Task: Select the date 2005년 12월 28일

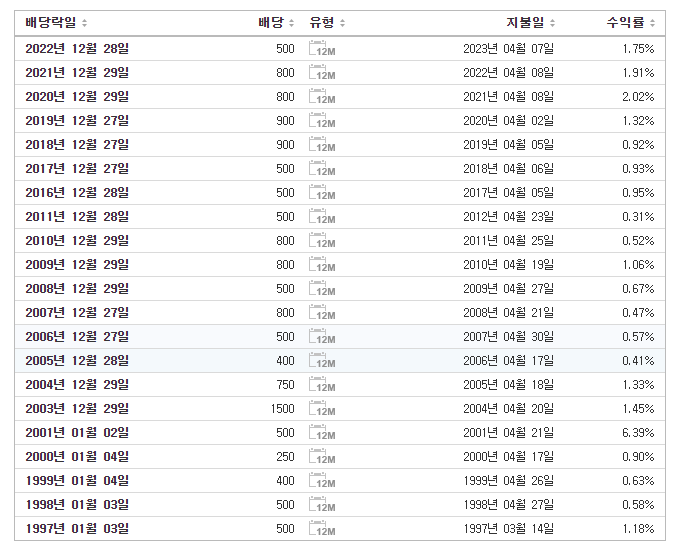Action: (77, 361)
